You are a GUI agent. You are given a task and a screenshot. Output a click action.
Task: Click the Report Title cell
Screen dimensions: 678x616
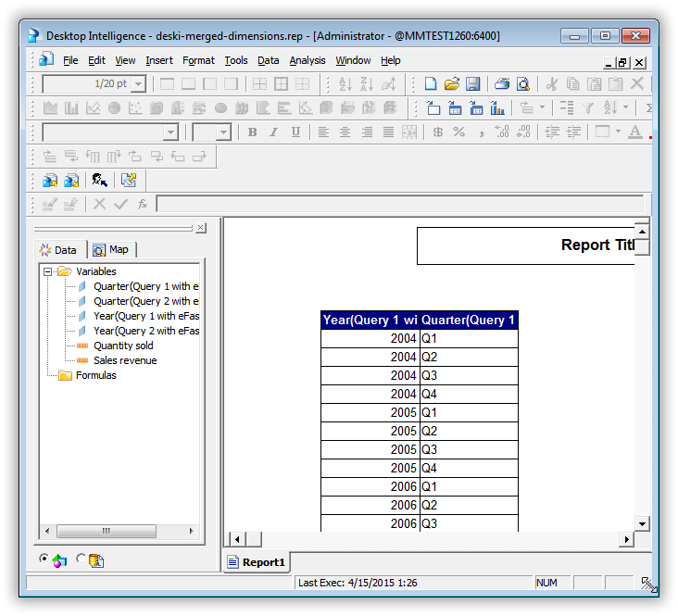[x=526, y=245]
